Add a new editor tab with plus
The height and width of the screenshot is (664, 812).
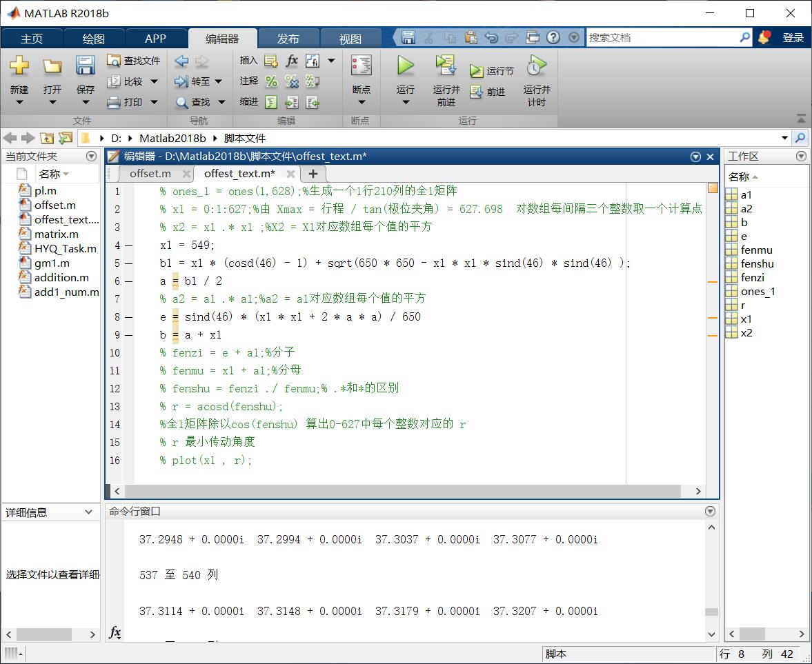pos(313,174)
